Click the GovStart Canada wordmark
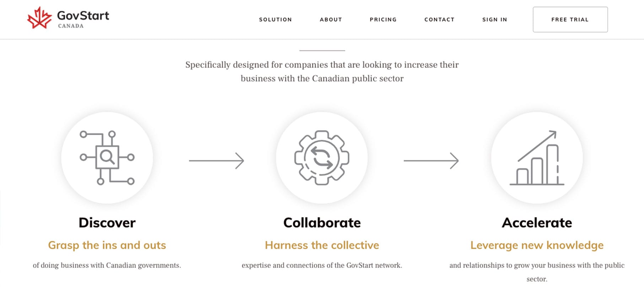Viewport: 644px width, 302px height. point(83,19)
